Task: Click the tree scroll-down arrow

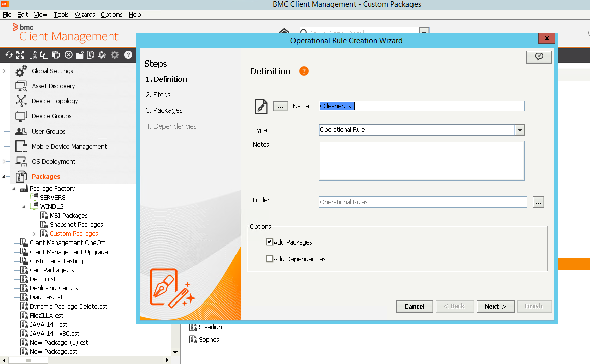Action: point(175,352)
